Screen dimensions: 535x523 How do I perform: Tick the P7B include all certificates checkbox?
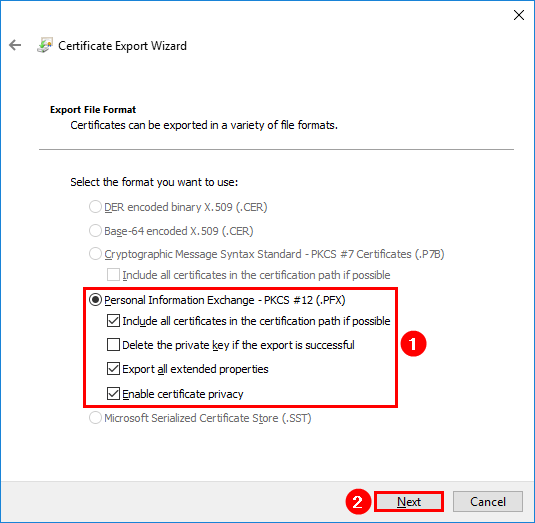(x=113, y=275)
